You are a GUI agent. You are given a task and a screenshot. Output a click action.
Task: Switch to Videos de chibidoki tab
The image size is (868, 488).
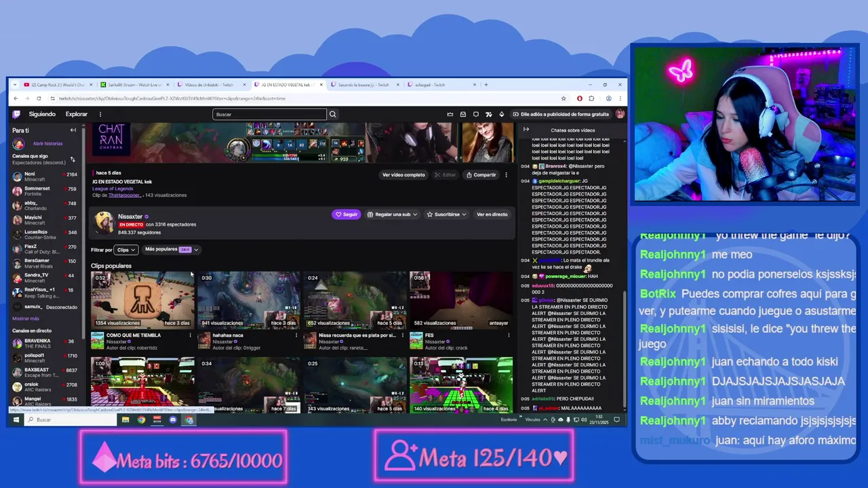(211, 85)
